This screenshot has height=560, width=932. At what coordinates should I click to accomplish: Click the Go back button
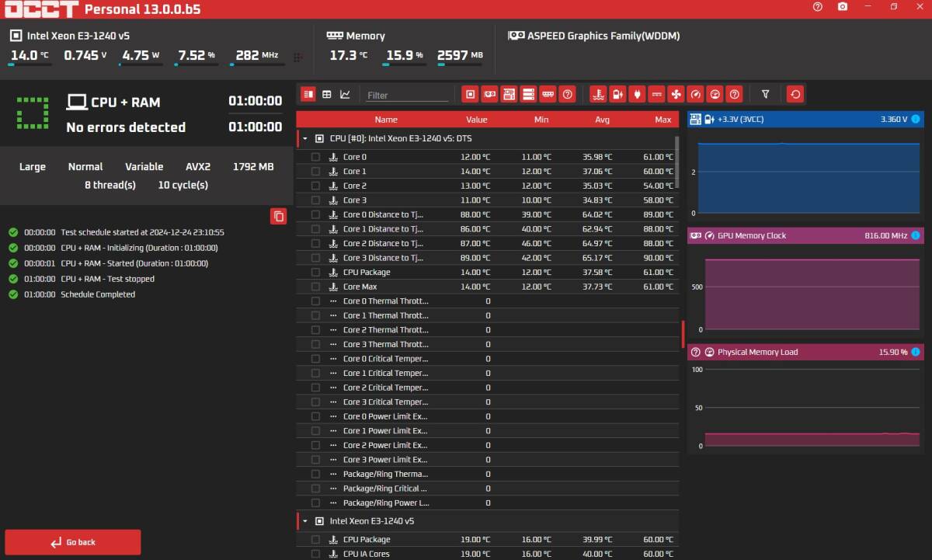coord(73,542)
